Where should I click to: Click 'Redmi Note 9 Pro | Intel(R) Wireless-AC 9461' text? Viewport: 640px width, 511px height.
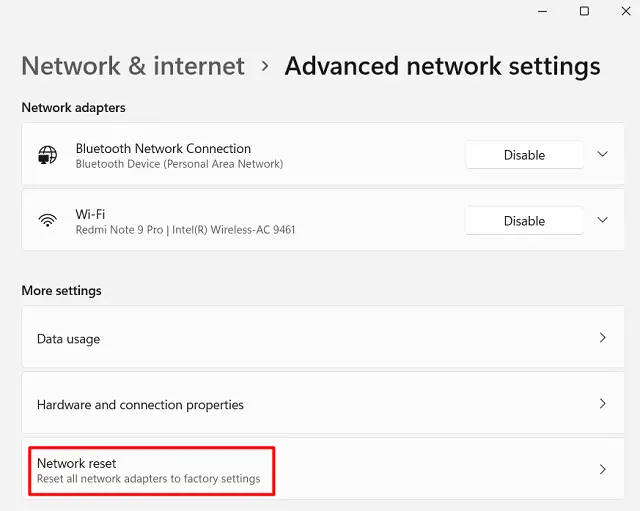[x=185, y=230]
